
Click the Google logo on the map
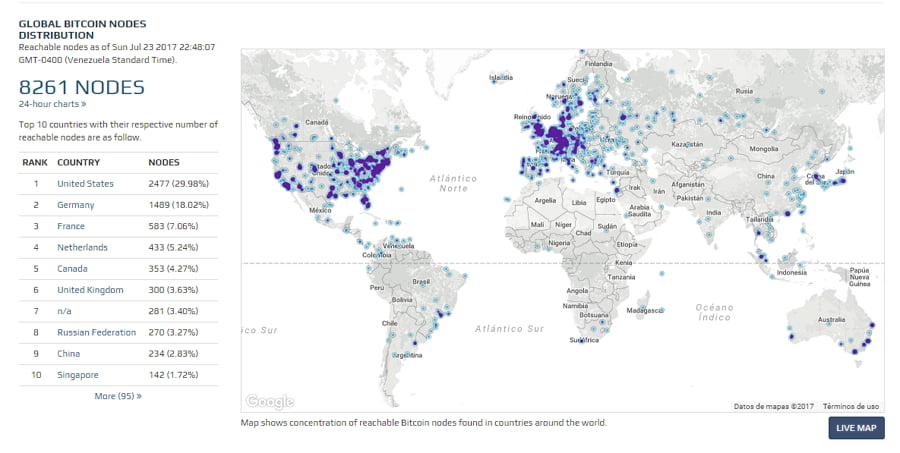(270, 402)
